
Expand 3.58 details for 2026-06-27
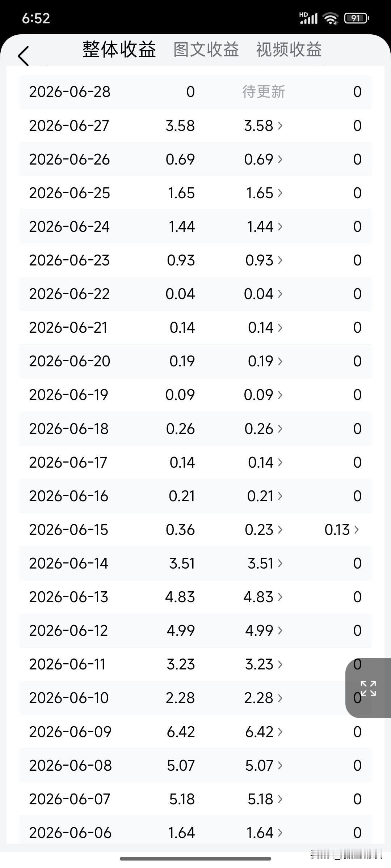(x=263, y=126)
